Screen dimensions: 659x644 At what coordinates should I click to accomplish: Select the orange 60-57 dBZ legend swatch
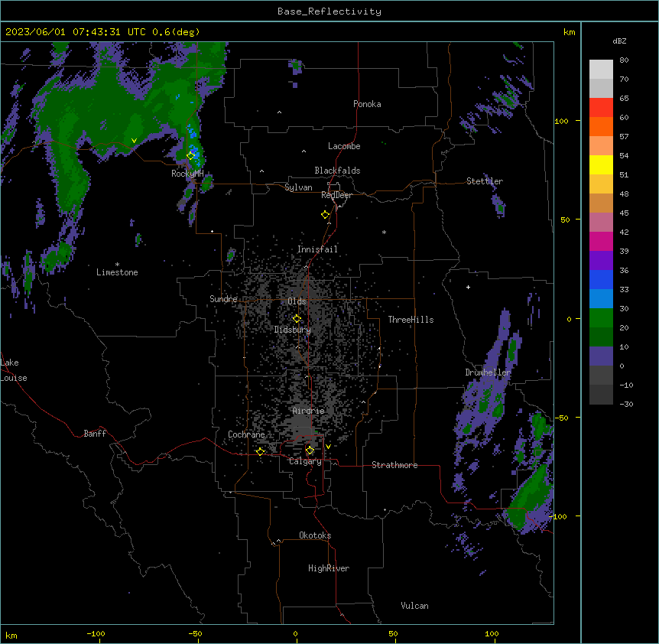pos(601,126)
